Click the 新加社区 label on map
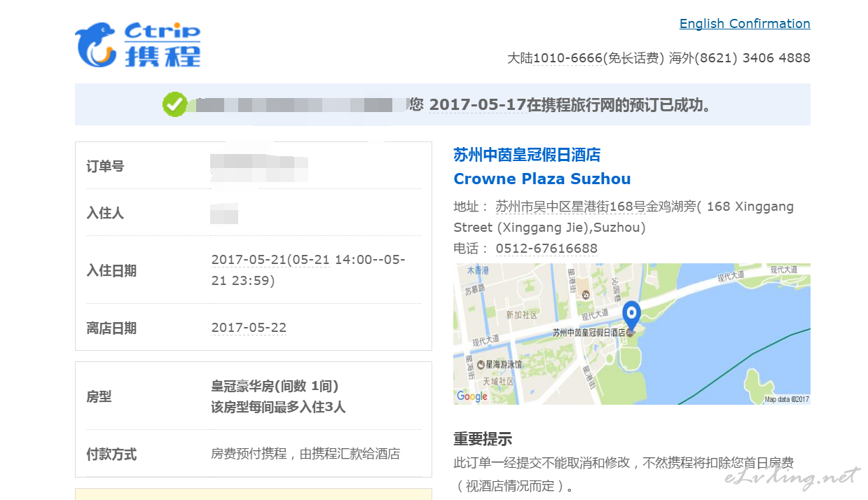The width and height of the screenshot is (868, 500). pos(521,316)
